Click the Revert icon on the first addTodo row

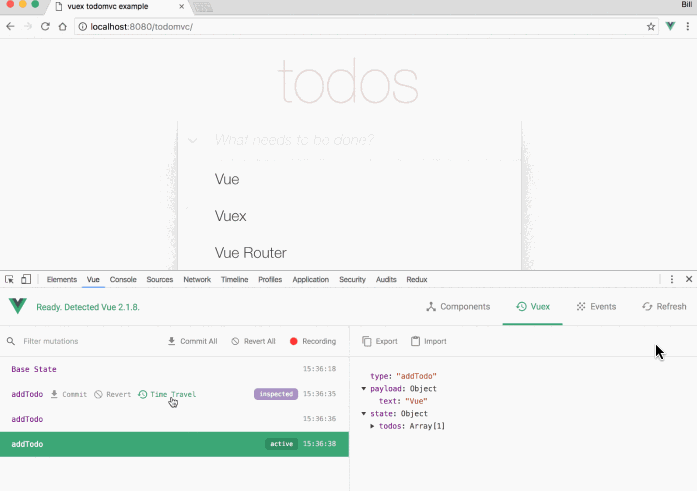tap(98, 394)
